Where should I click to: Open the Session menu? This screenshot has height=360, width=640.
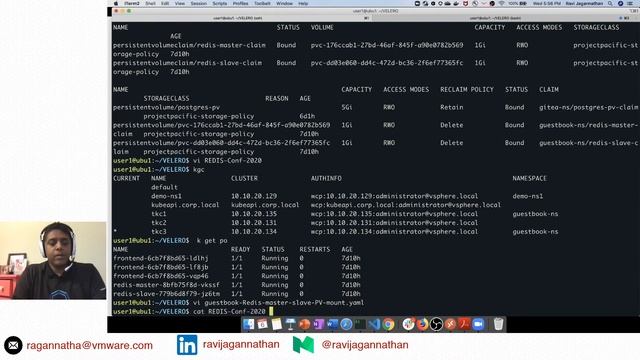[199, 3]
